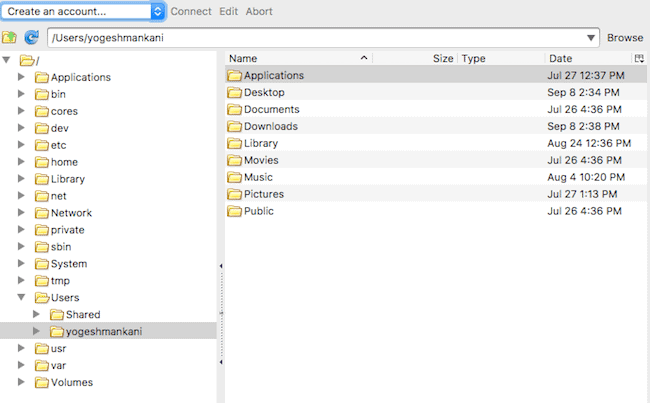Select the home label in tree
The image size is (650, 403).
coord(64,162)
